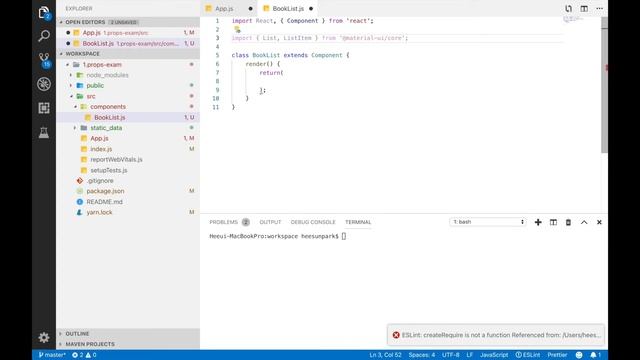Expand the public folder
The height and width of the screenshot is (360, 640).
(x=128, y=86)
